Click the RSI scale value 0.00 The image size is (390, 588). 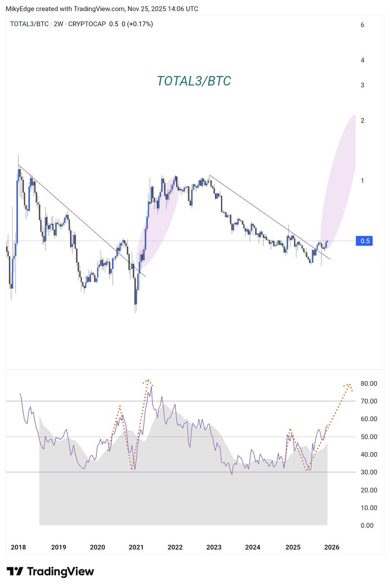pyautogui.click(x=368, y=525)
